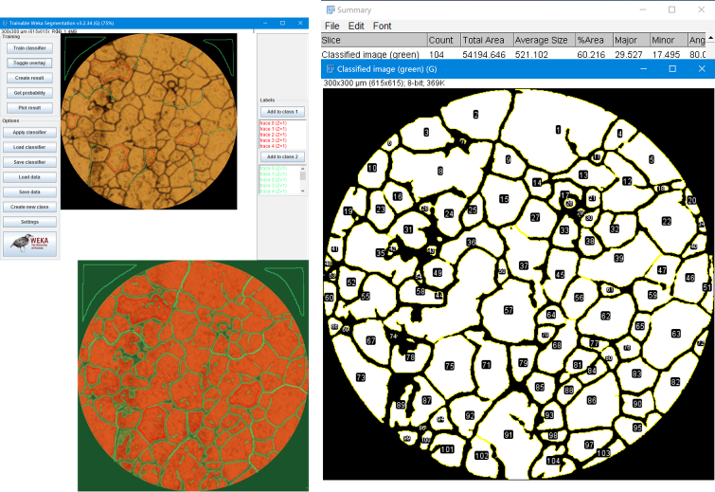Viewport: 715px width, 492px height.
Task: Click Add to class 1
Action: pyautogui.click(x=282, y=112)
